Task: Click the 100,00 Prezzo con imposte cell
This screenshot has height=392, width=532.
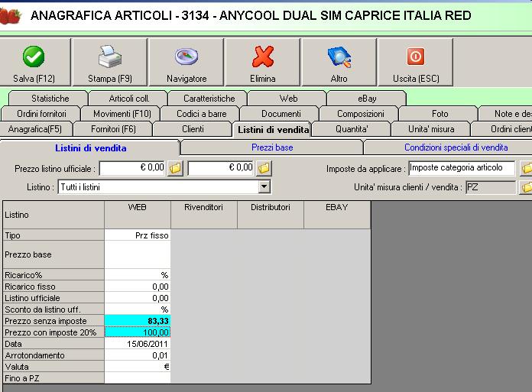Action: (138, 332)
